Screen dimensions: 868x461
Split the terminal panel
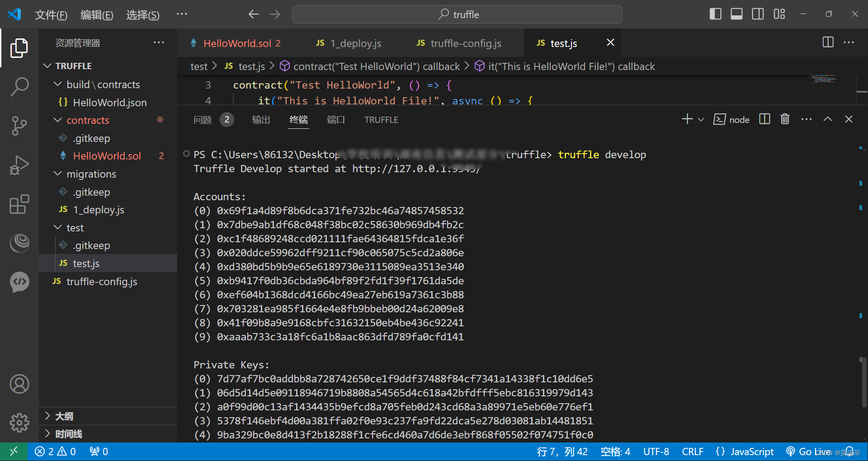764,119
